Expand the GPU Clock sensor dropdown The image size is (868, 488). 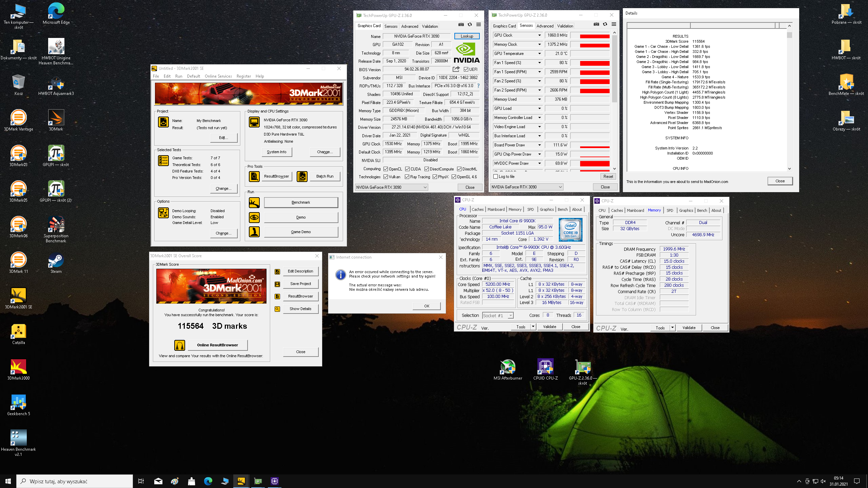539,35
